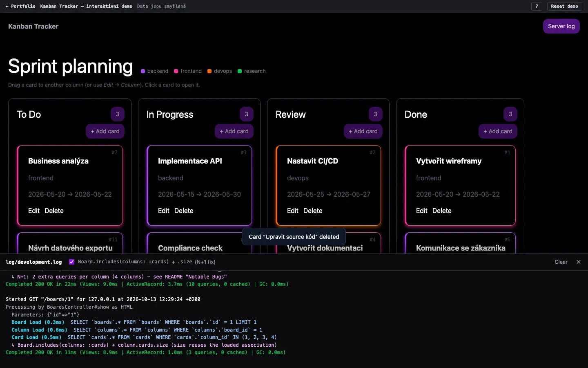588x368 pixels.
Task: Click the To Do column count badge
Action: 118,114
